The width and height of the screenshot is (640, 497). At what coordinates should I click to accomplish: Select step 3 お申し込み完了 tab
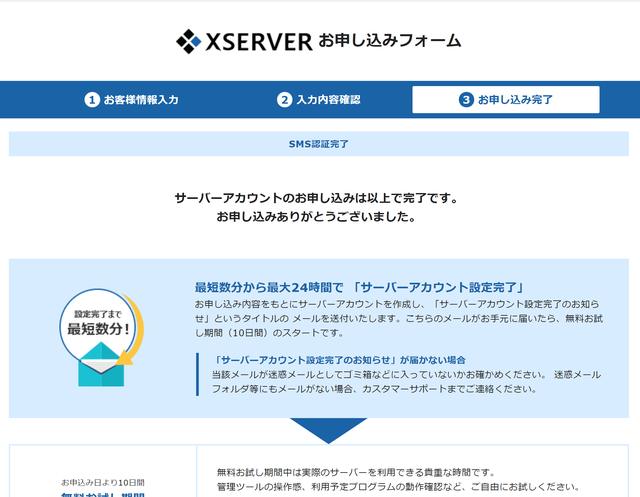[x=506, y=100]
